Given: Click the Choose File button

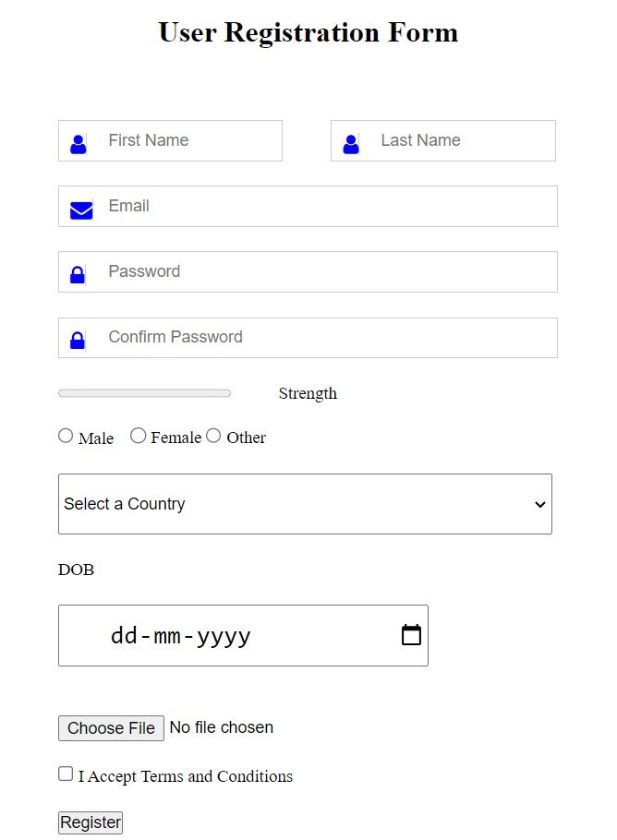Looking at the screenshot, I should (x=111, y=728).
